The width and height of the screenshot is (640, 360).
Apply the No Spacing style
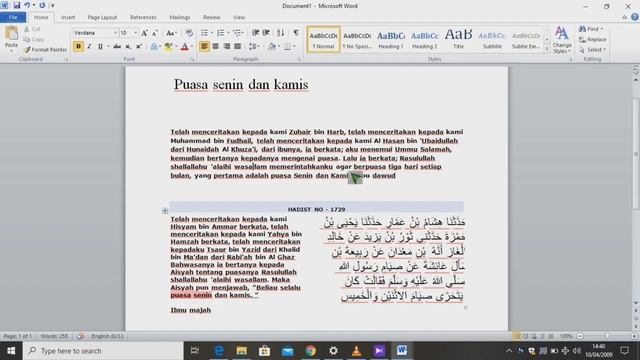(357, 40)
